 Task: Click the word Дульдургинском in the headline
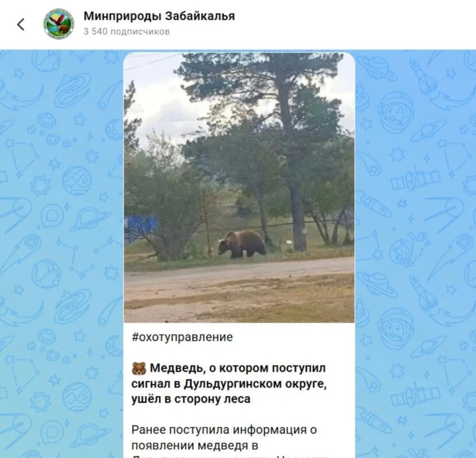[x=233, y=384]
